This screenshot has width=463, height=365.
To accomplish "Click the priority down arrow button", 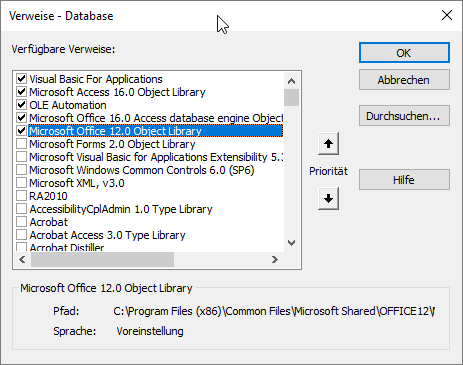I will pyautogui.click(x=328, y=199).
